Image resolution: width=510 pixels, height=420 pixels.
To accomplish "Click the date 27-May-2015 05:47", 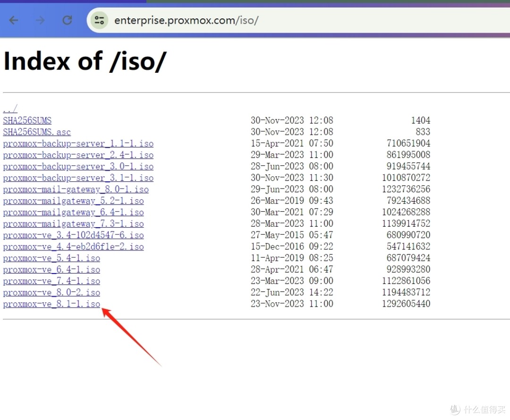I will 292,235.
